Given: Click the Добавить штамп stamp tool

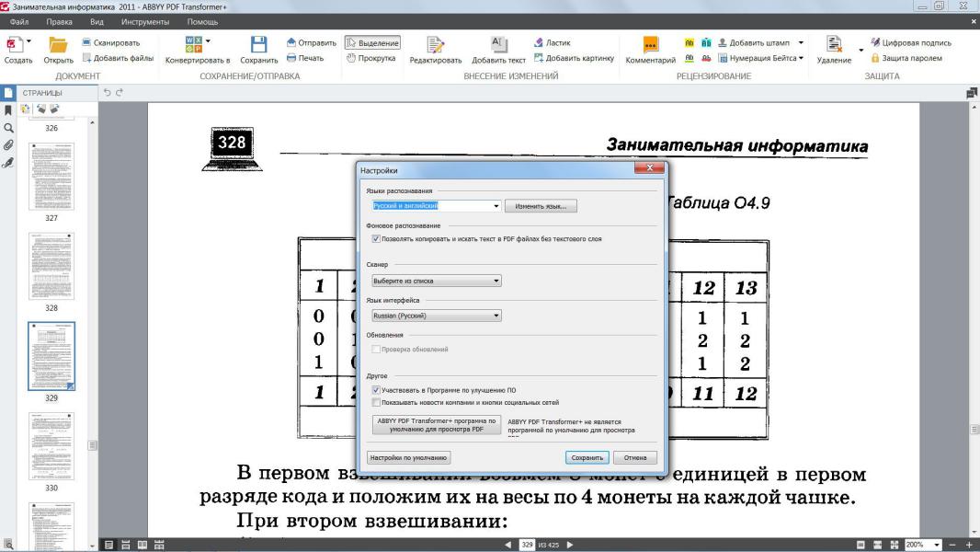Looking at the screenshot, I should click(753, 42).
